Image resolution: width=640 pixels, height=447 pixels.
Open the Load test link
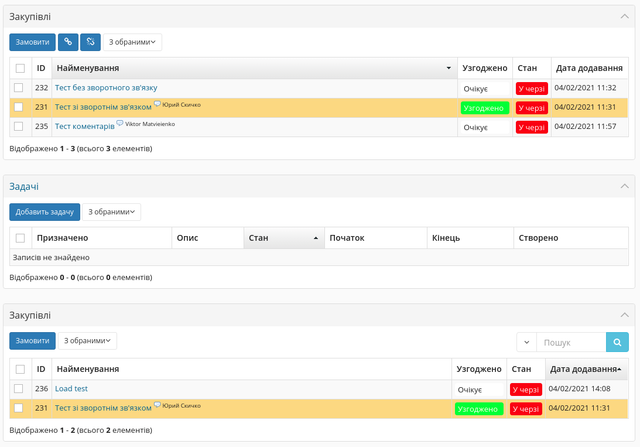click(71, 389)
